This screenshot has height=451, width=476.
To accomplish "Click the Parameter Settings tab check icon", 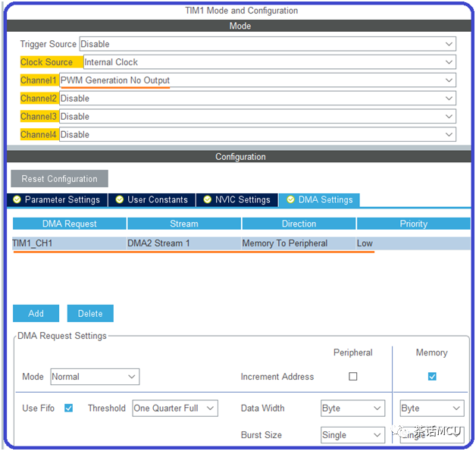I will click(x=17, y=199).
